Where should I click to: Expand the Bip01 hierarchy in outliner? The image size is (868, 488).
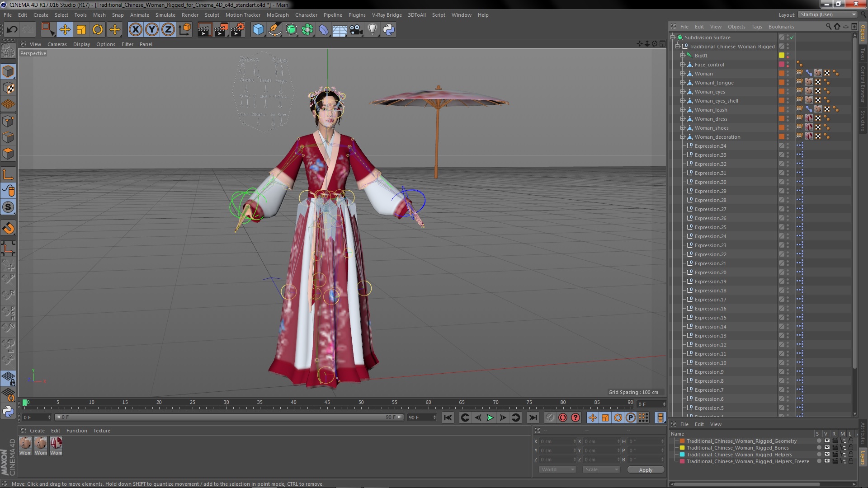click(x=681, y=55)
